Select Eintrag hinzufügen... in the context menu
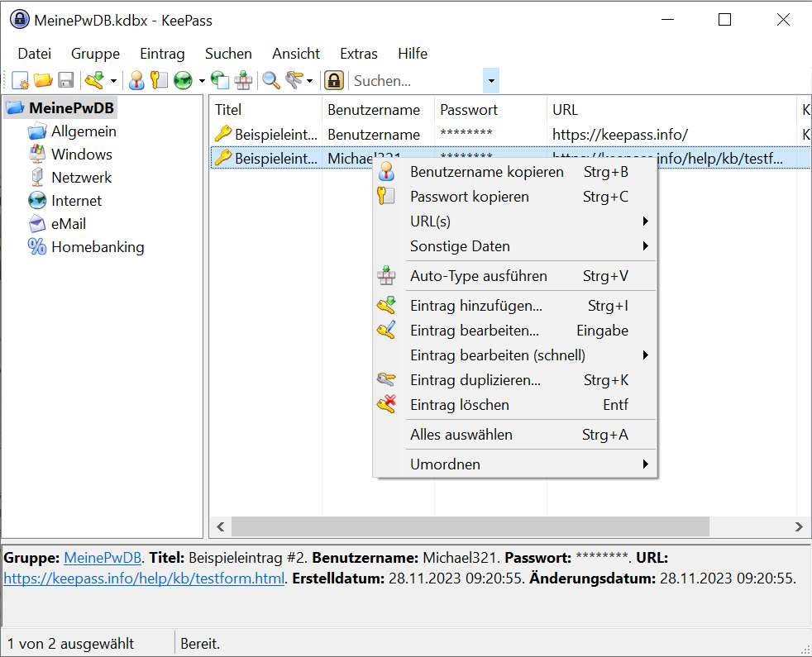The image size is (812, 657). tap(515, 306)
